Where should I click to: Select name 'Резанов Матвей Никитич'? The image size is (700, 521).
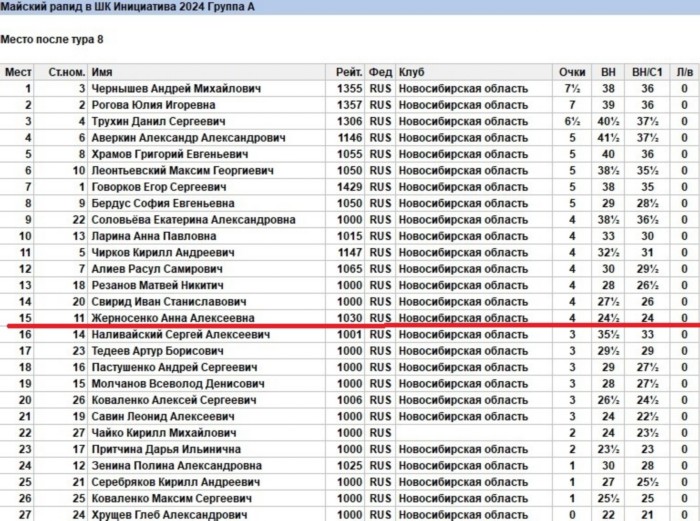tap(158, 285)
